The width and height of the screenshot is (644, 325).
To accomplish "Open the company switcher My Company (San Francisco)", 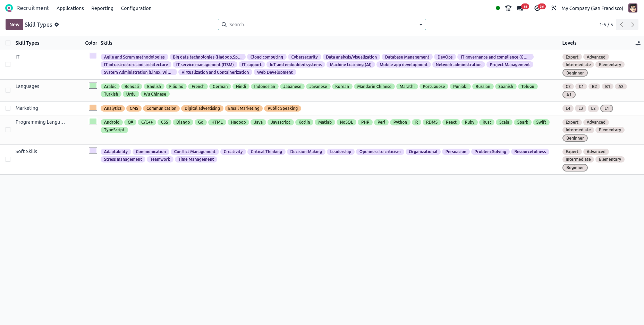I will point(592,8).
